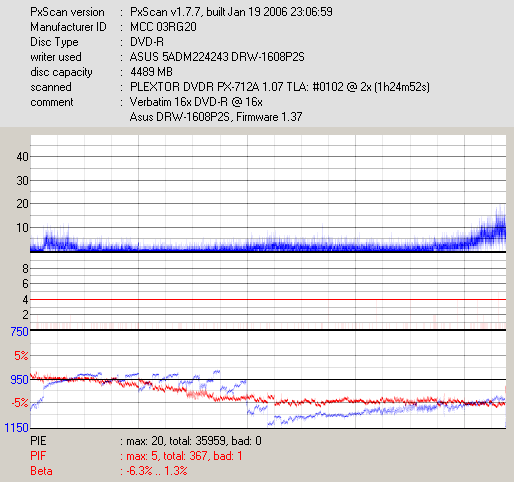Image resolution: width=514 pixels, height=482 pixels.
Task: Select the MCC 03RG20 manufacturer ID value
Action: tap(163, 27)
